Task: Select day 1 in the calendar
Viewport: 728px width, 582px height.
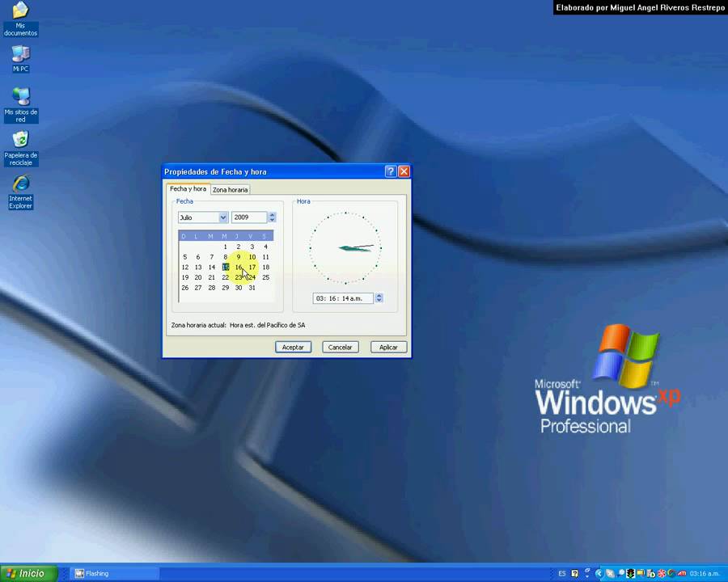Action: [x=225, y=247]
